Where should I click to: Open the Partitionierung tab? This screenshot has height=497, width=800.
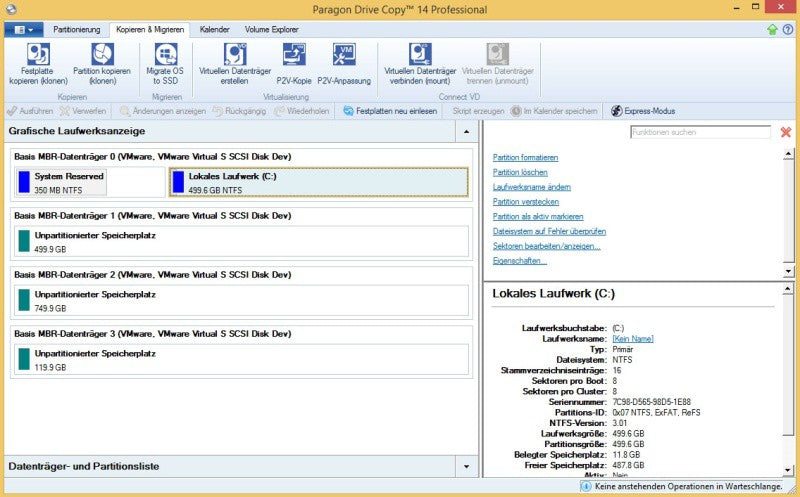(77, 30)
